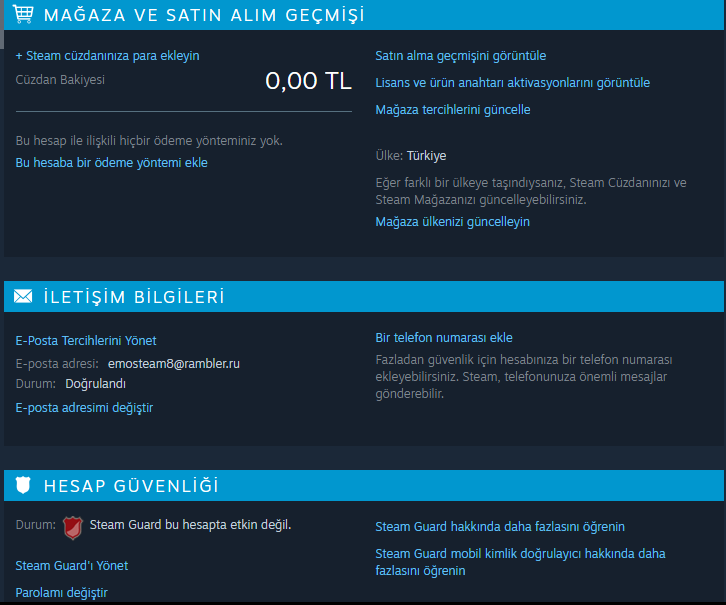
Task: Open E-Posta Tercihlerini Yönet
Action: pyautogui.click(x=86, y=341)
